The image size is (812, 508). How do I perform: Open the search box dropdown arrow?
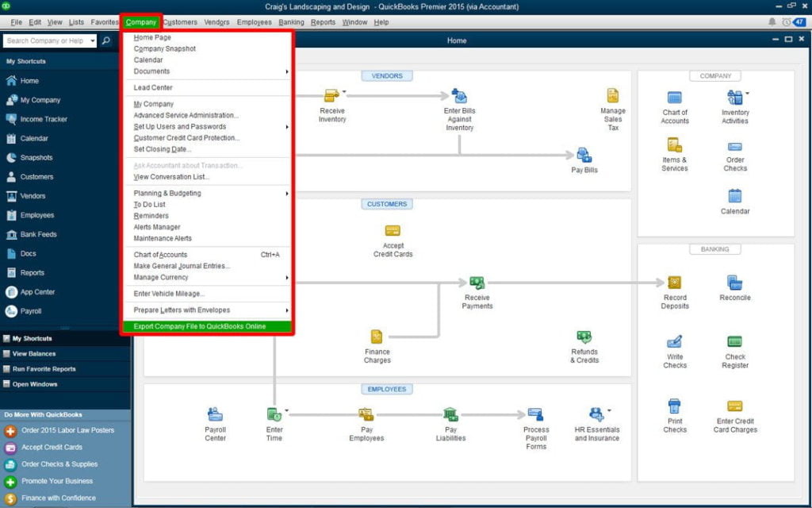point(92,40)
